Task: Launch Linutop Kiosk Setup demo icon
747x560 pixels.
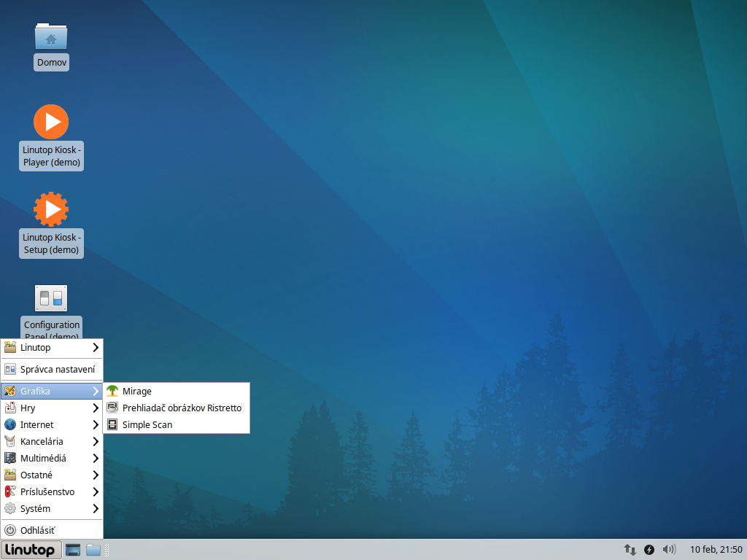Action: click(x=51, y=209)
